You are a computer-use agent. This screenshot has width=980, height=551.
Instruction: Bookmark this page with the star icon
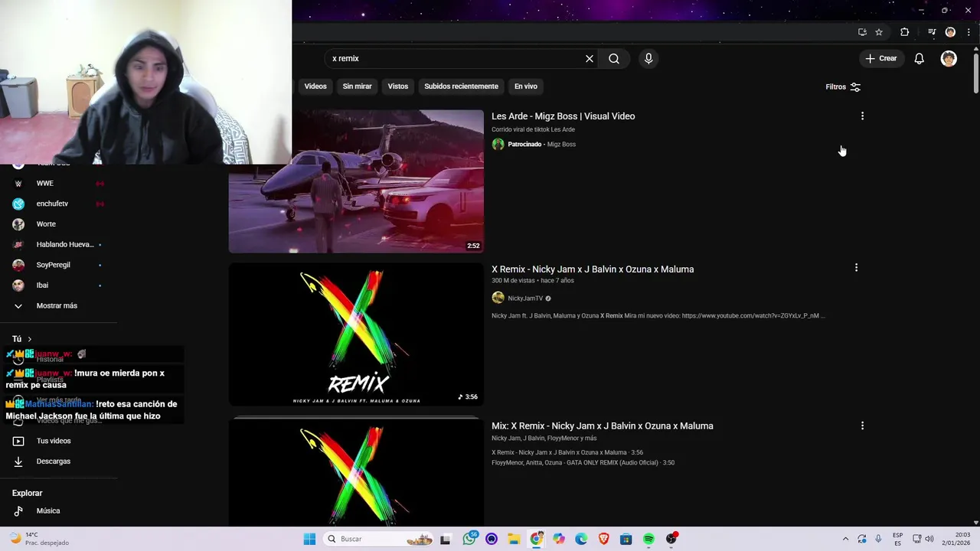click(879, 32)
